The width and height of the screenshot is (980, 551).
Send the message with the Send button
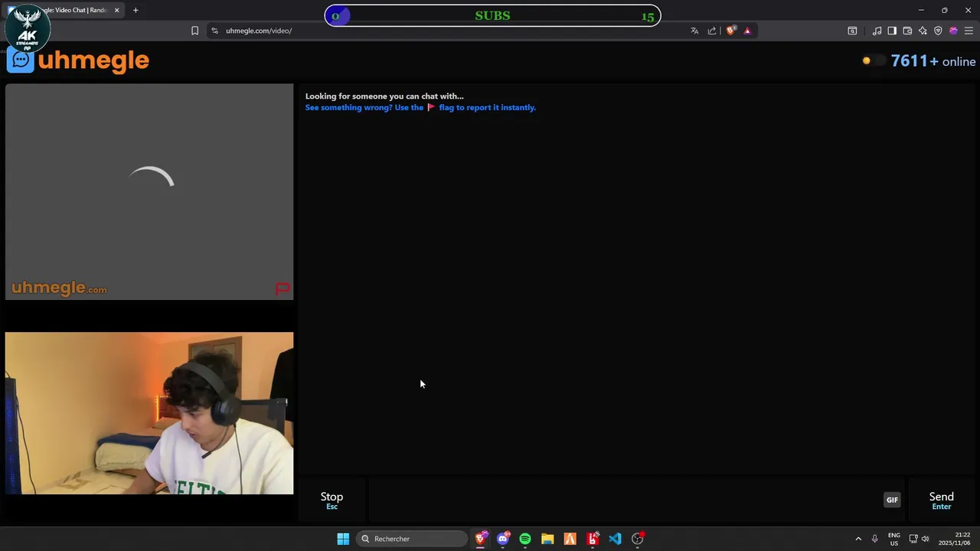(941, 500)
